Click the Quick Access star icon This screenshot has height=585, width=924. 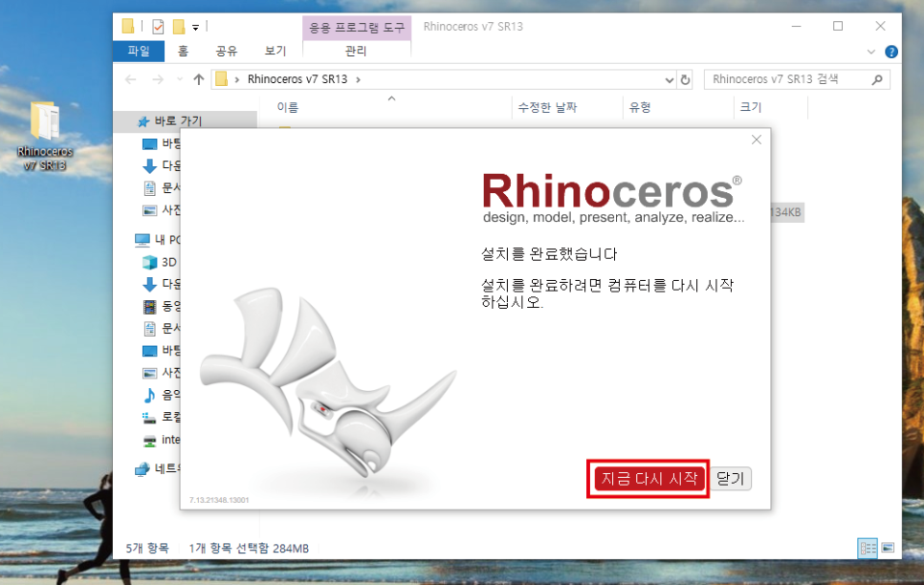(x=143, y=121)
